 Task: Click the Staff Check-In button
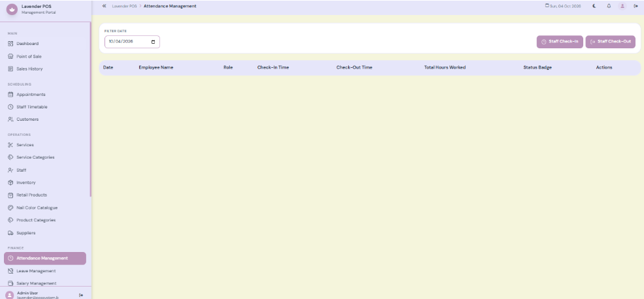560,42
